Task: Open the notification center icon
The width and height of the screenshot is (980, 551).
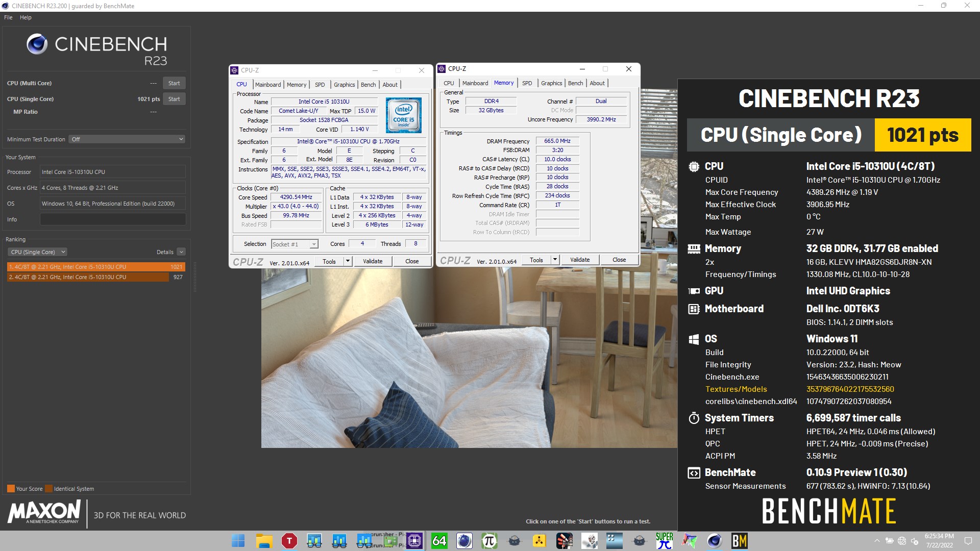Action: tap(967, 541)
